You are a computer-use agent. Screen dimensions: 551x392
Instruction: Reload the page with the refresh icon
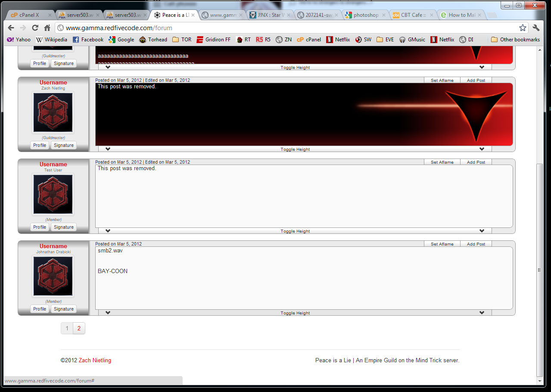(x=35, y=28)
